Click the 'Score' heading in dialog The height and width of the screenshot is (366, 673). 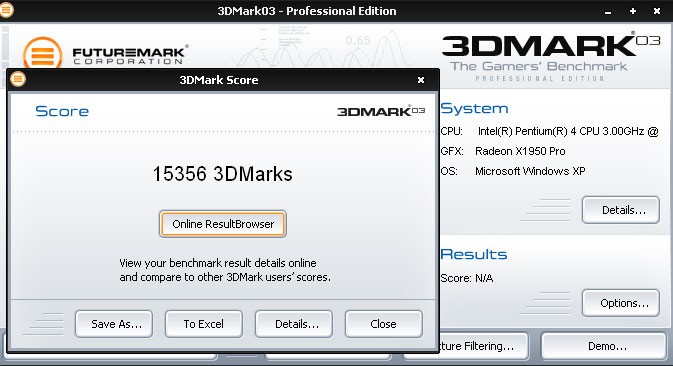tap(62, 111)
